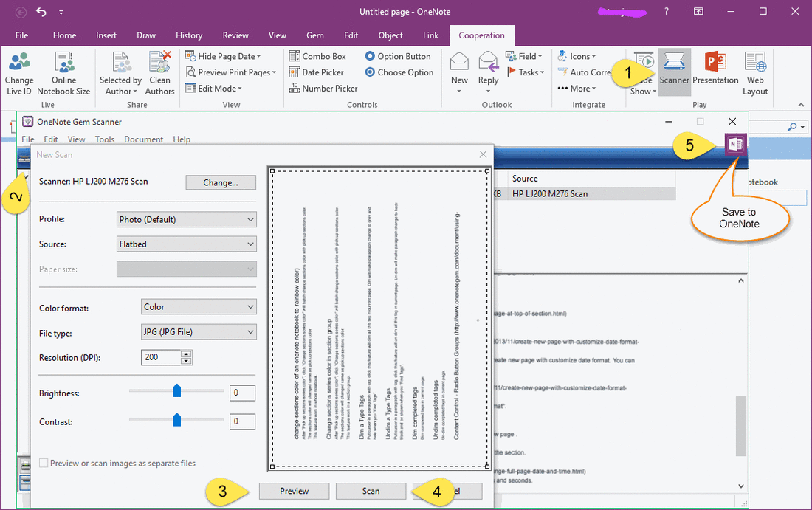Image resolution: width=812 pixels, height=510 pixels.
Task: Click the Choose Option control
Action: coord(399,72)
